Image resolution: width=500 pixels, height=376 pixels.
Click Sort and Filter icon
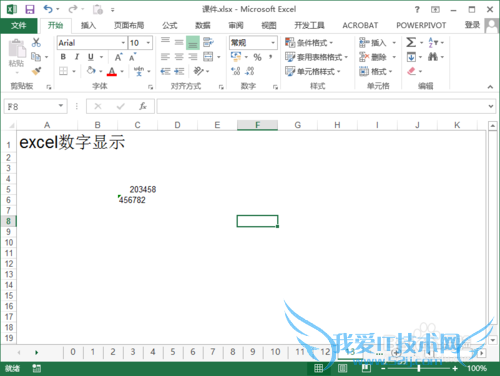pos(433,42)
